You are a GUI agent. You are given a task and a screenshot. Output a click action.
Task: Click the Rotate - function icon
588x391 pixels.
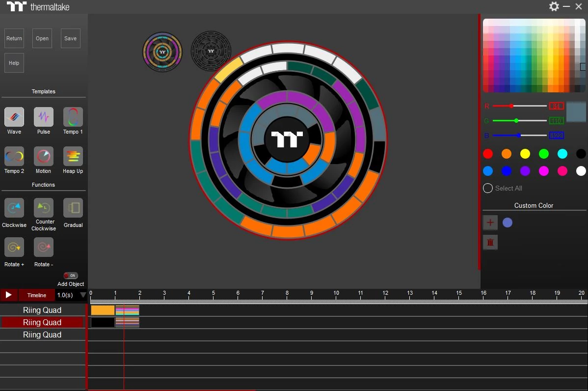pos(44,247)
